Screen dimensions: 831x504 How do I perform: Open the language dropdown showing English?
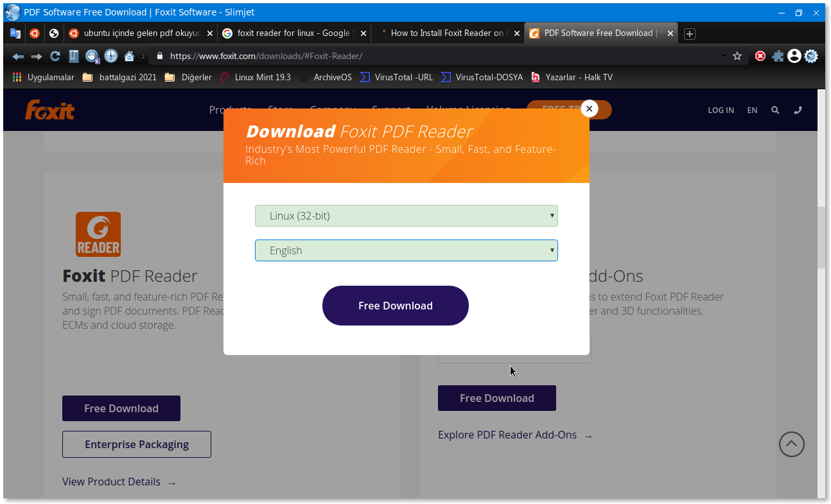coord(407,250)
